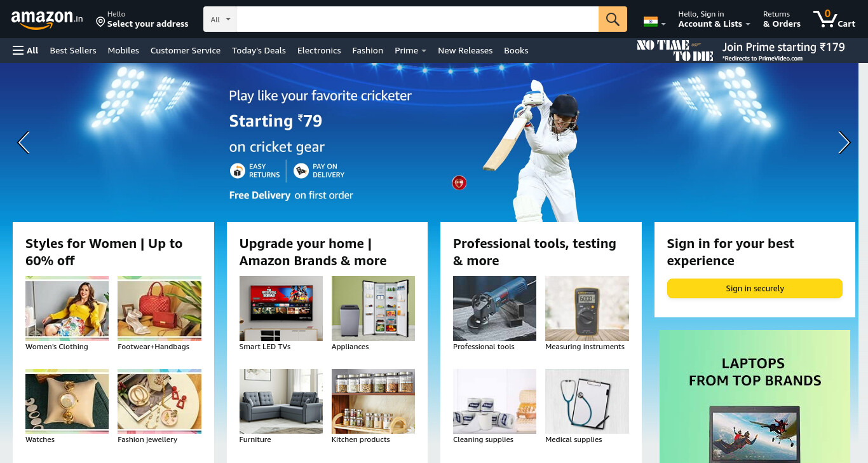Viewport: 868px width, 463px height.
Task: Click the location pin address icon
Action: coord(100,22)
